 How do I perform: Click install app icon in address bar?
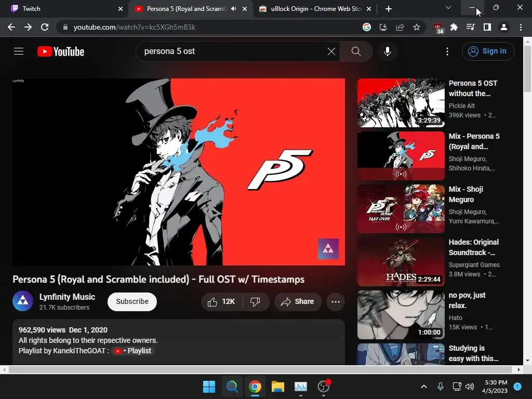coord(383,27)
